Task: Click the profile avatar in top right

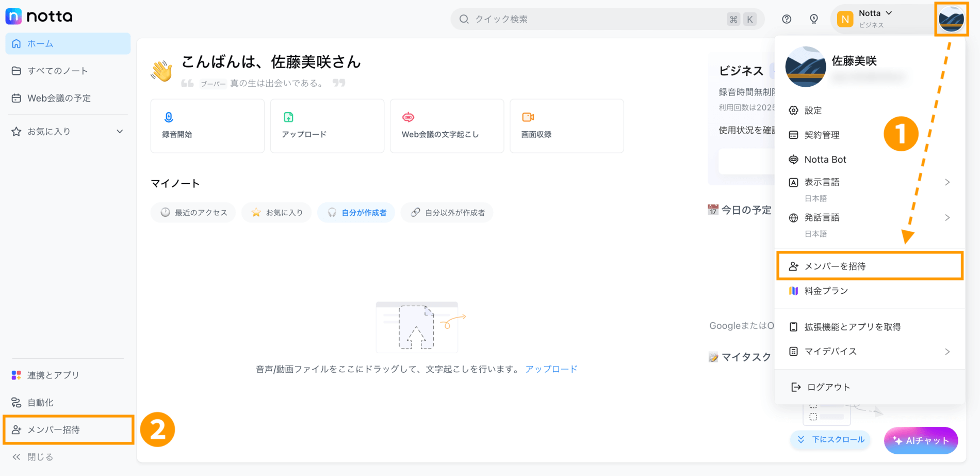Action: [x=952, y=19]
